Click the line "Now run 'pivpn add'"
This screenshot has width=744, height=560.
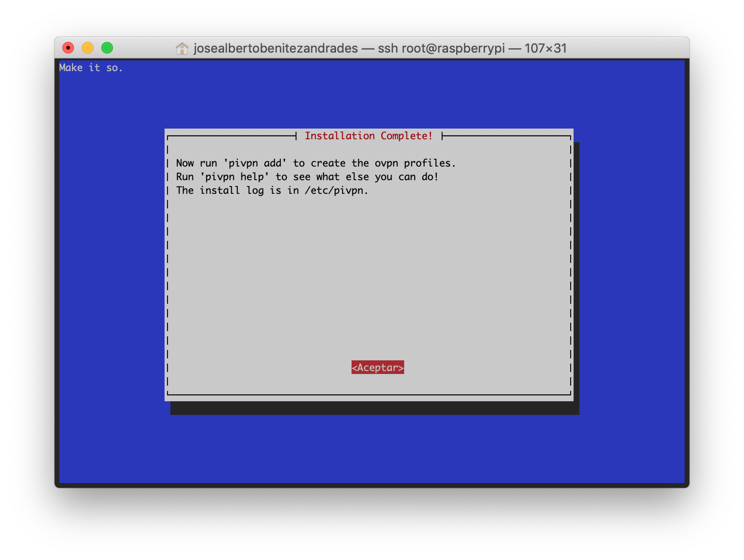click(316, 163)
